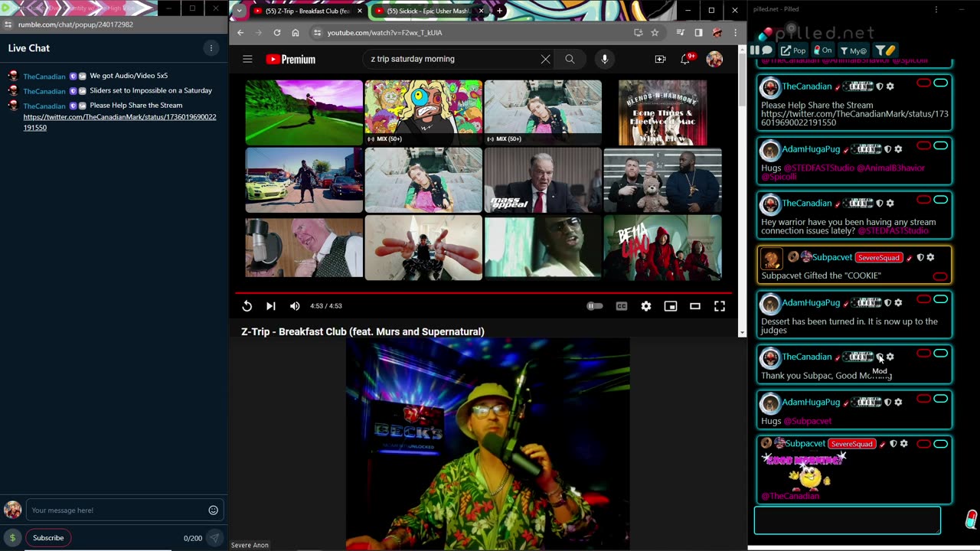Clear the YouTube search text
The image size is (980, 551).
[545, 59]
